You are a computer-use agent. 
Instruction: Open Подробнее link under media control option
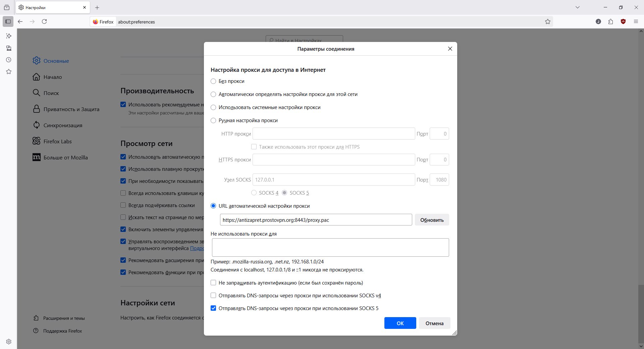point(197,248)
